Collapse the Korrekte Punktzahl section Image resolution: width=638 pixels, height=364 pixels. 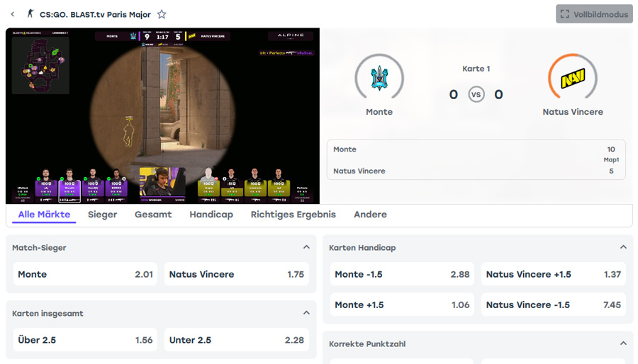click(x=623, y=343)
